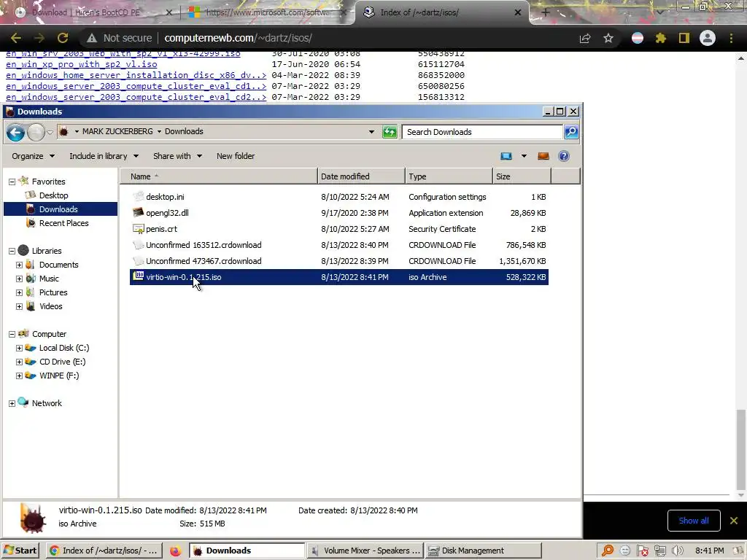Click the speaker volume tray icon
This screenshot has height=560, width=747.
[x=677, y=551]
